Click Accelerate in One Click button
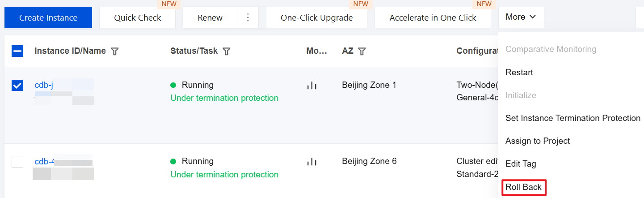The width and height of the screenshot is (644, 198). click(x=433, y=18)
